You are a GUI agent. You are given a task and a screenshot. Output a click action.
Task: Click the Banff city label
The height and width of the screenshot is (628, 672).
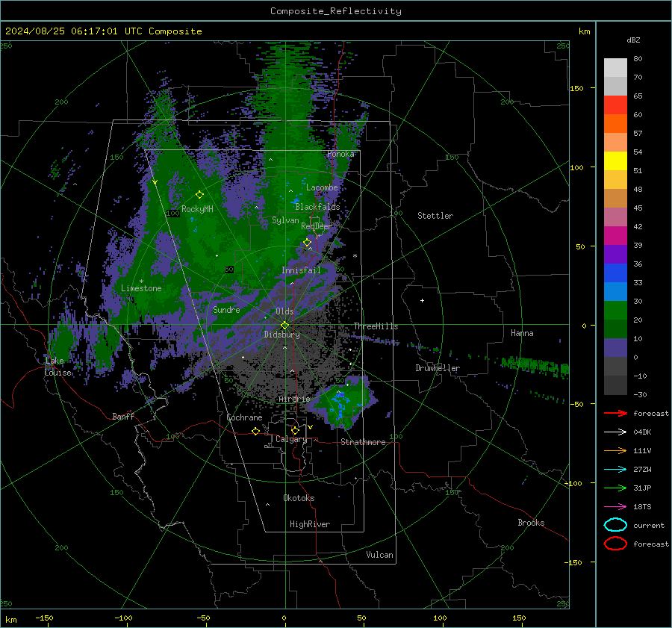[123, 416]
